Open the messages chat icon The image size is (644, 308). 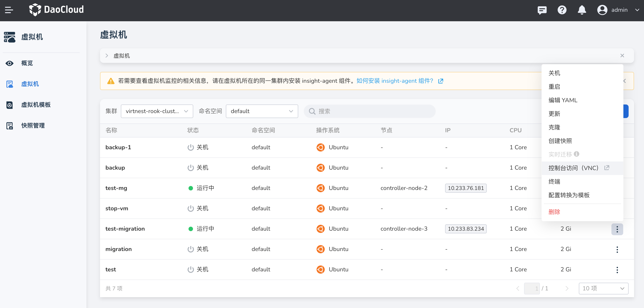click(x=542, y=10)
